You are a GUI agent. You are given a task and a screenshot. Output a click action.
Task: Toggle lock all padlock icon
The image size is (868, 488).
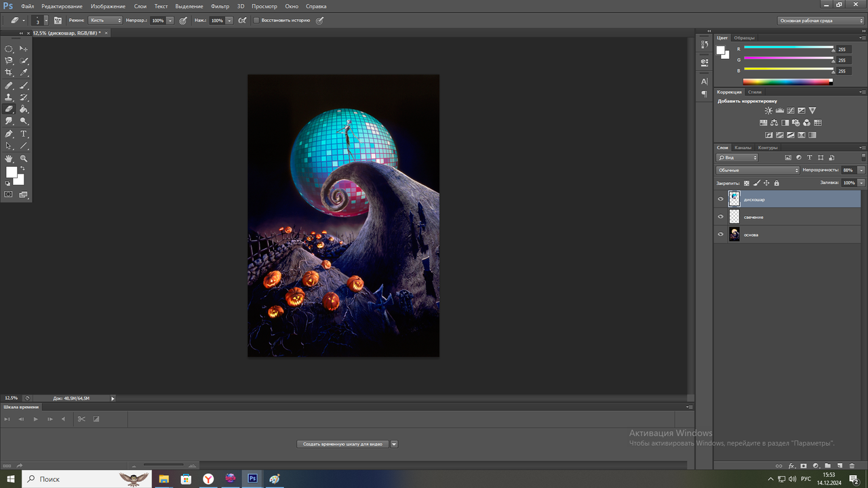point(776,183)
